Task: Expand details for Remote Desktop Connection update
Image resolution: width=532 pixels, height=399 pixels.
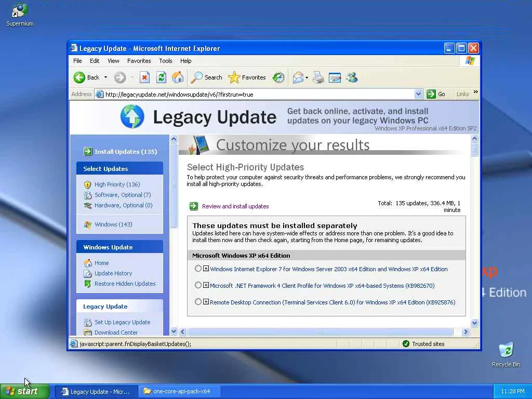Action: click(206, 302)
